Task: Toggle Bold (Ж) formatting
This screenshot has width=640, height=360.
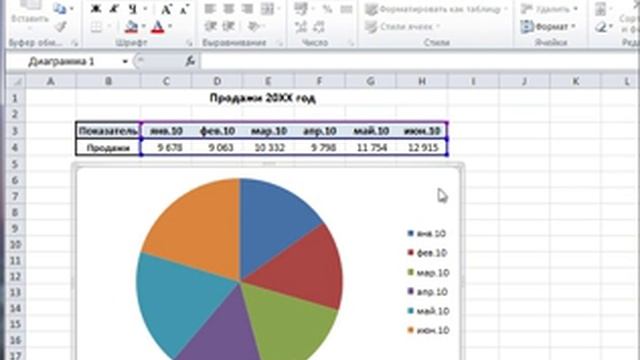Action: (x=96, y=9)
